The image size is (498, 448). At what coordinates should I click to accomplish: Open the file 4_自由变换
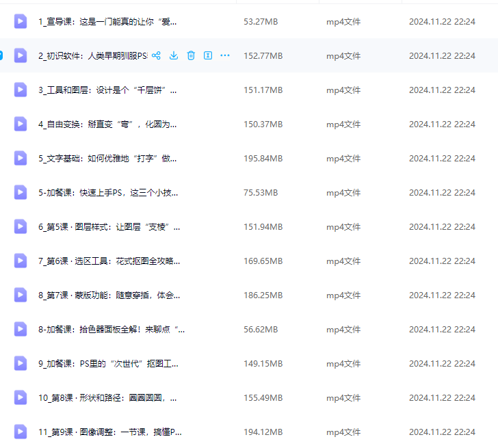[x=107, y=124]
